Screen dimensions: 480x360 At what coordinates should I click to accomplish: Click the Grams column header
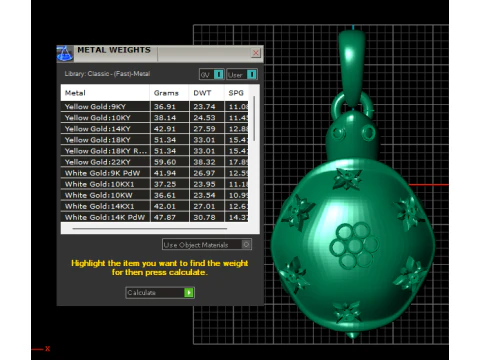[169, 93]
